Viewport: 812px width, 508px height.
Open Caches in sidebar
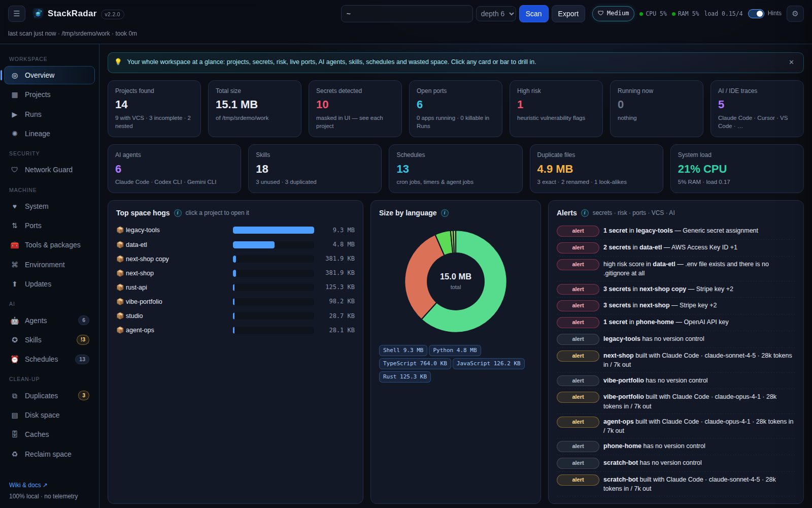pos(49,434)
